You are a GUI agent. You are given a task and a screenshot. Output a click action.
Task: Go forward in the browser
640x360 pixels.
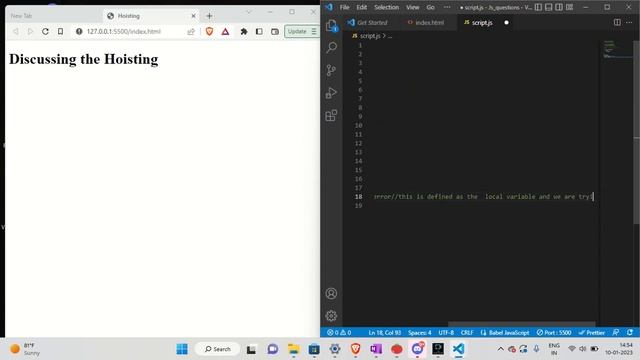click(x=30, y=31)
